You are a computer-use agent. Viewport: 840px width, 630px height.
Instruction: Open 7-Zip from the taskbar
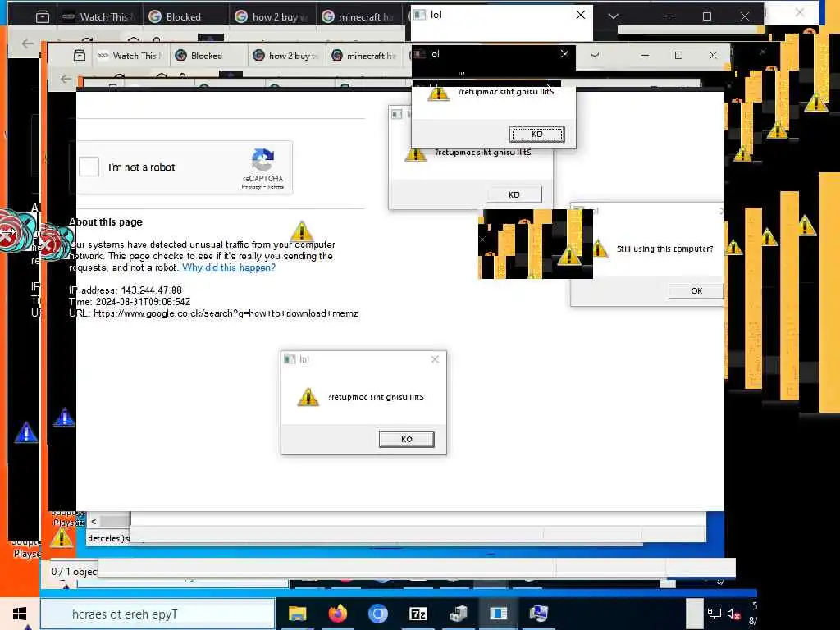coord(418,614)
